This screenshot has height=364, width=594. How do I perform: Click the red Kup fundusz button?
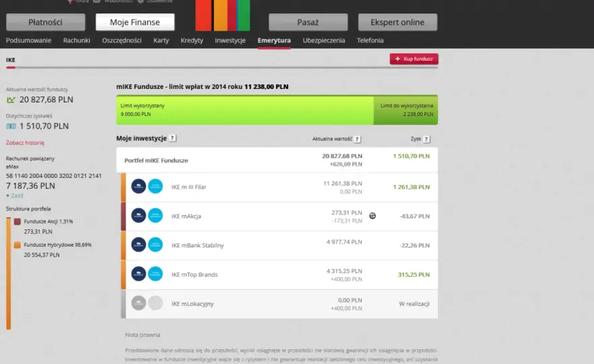pos(414,59)
